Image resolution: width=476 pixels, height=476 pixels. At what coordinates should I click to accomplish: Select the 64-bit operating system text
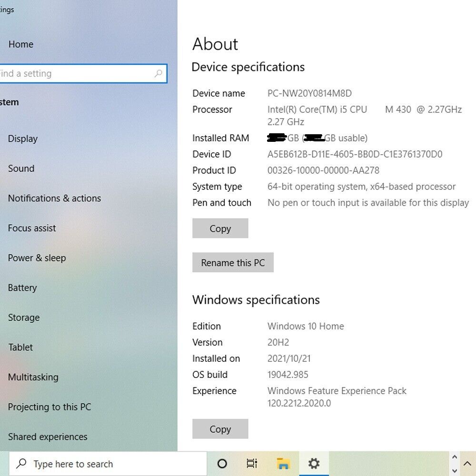[361, 187]
